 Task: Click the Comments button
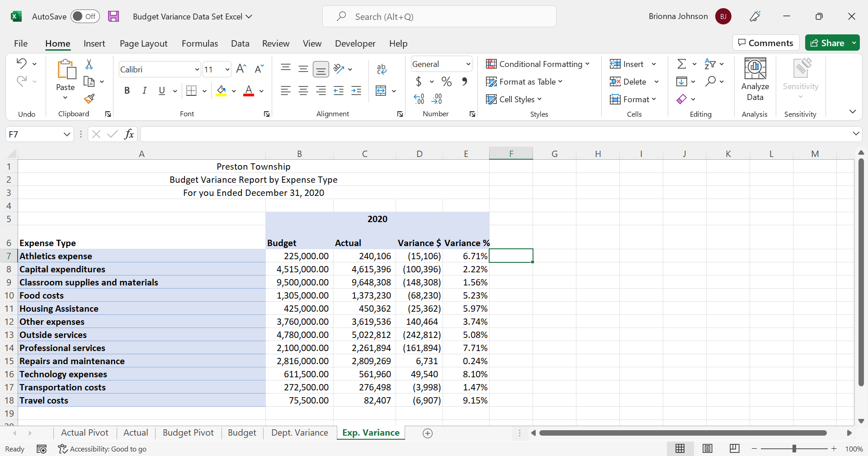click(x=765, y=43)
